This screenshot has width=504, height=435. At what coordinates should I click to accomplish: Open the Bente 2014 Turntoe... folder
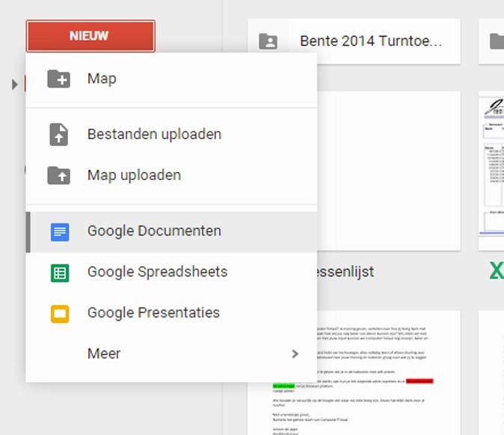[354, 41]
